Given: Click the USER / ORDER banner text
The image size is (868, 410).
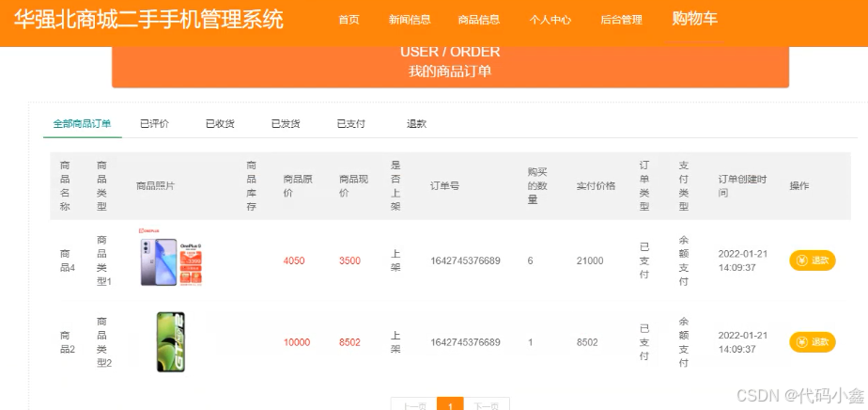Looking at the screenshot, I should point(450,52).
